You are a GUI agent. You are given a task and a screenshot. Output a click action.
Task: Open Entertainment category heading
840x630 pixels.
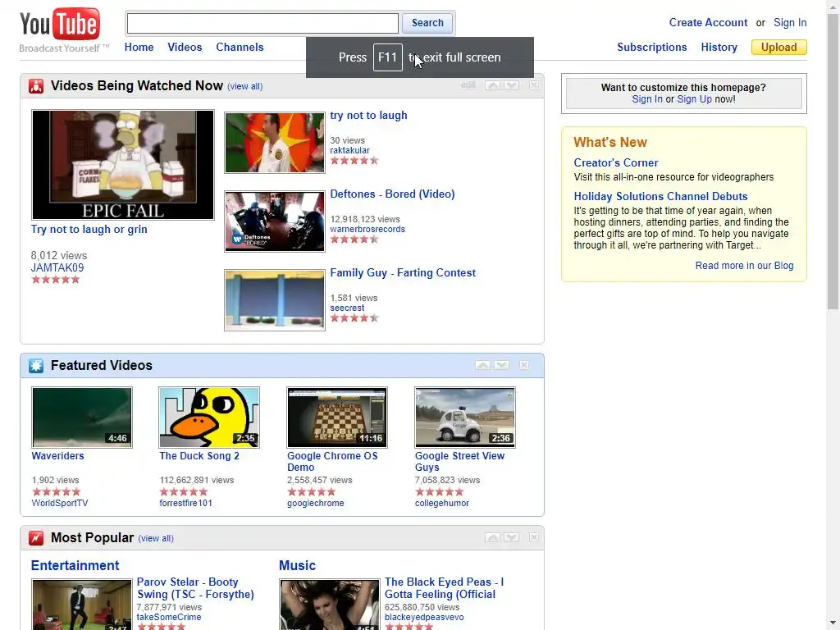tap(75, 566)
